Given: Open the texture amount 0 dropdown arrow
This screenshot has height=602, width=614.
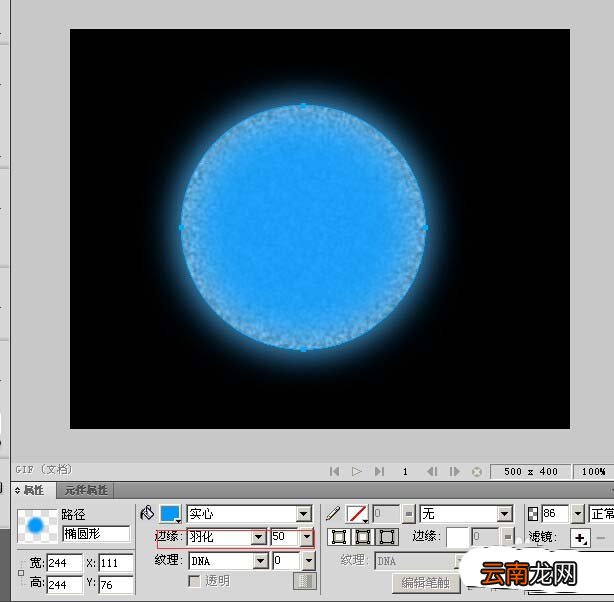Looking at the screenshot, I should 309,561.
